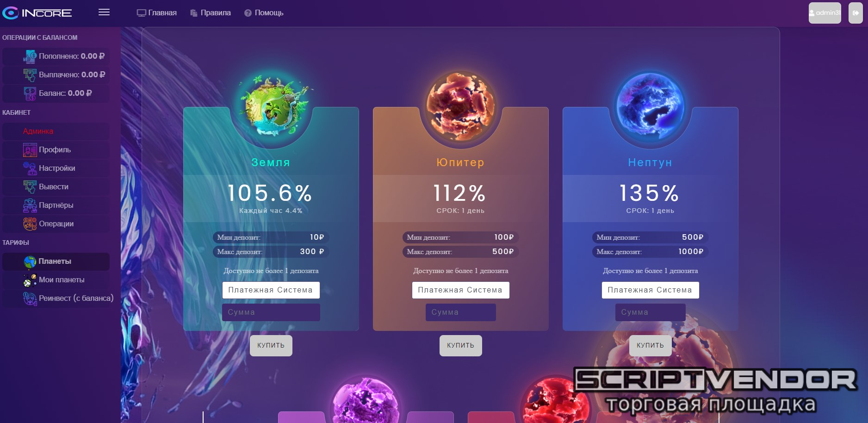Open Правила in top menu
The width and height of the screenshot is (868, 423).
211,13
